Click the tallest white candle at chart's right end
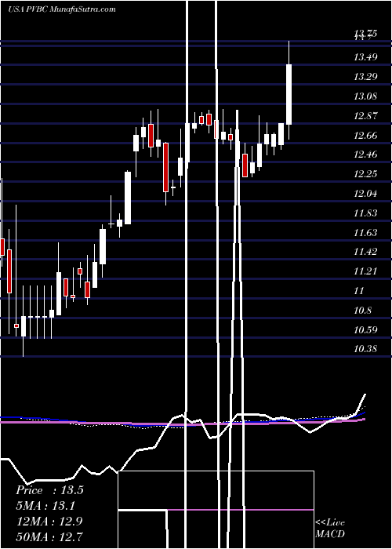Screen dimensions: 392x549 point(289,94)
